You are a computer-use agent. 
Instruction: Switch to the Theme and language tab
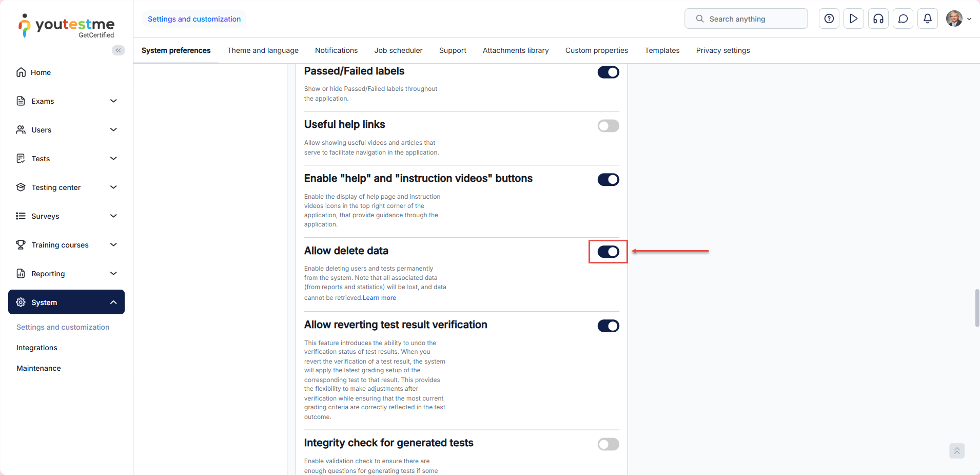(x=263, y=50)
